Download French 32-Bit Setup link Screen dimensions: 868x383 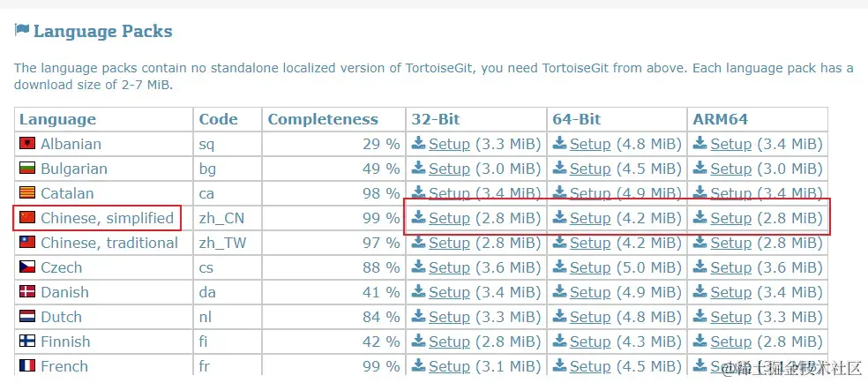(x=449, y=366)
